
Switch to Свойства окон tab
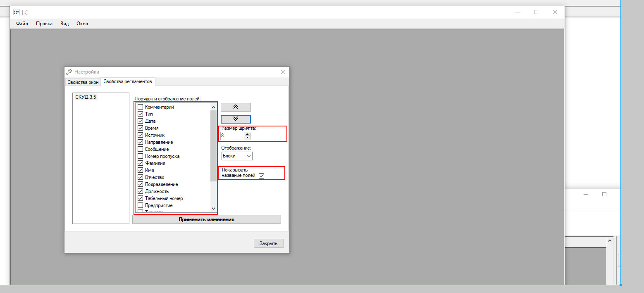click(83, 82)
